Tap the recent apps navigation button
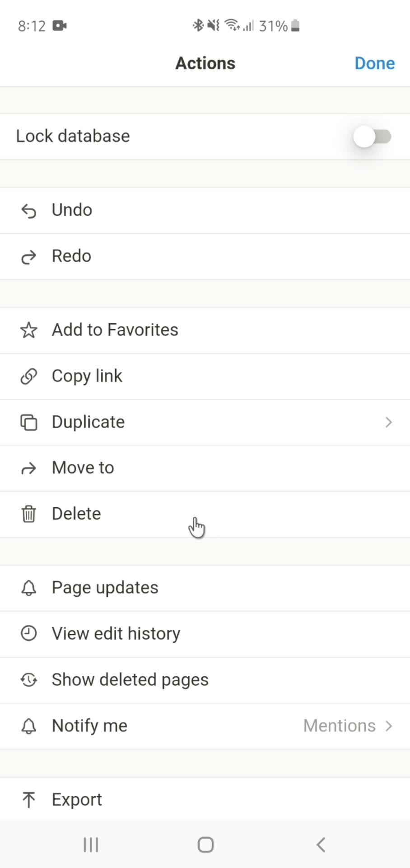Image resolution: width=410 pixels, height=868 pixels. pyautogui.click(x=90, y=844)
